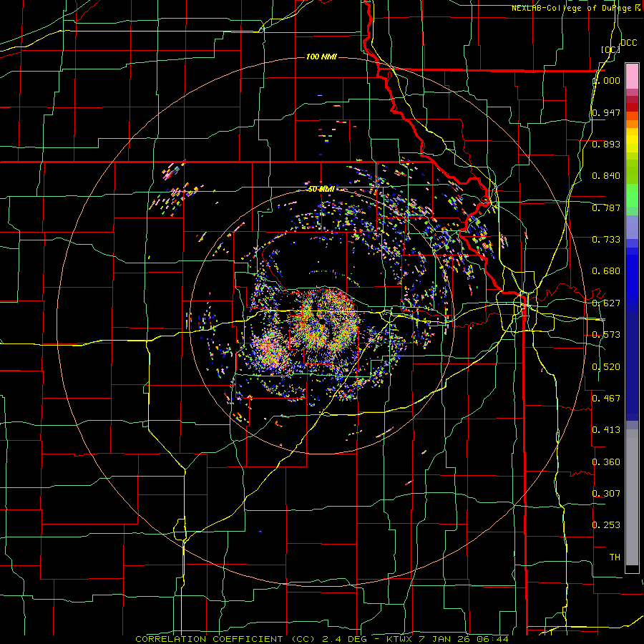Select the 0.360 scale value
The image size is (644, 644).
[606, 462]
